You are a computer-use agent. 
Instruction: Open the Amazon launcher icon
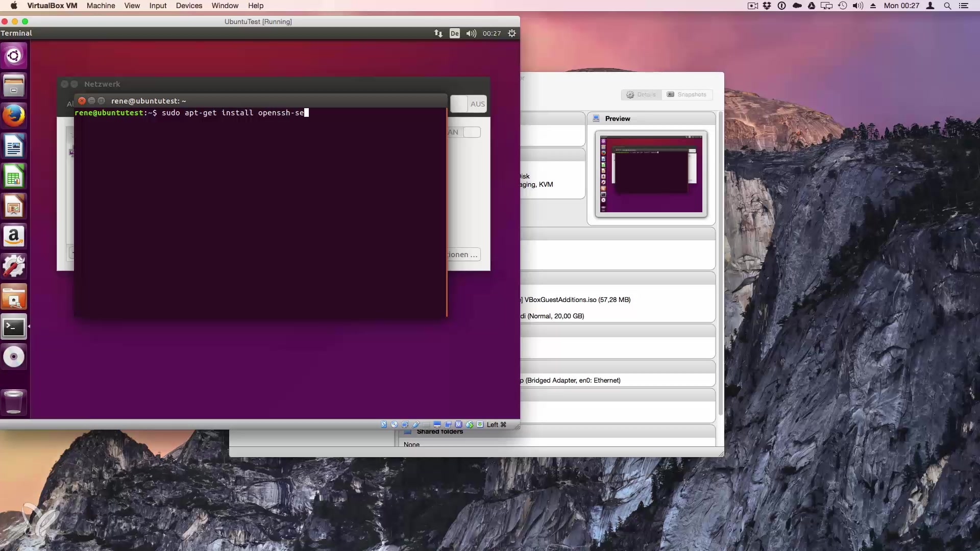(14, 237)
